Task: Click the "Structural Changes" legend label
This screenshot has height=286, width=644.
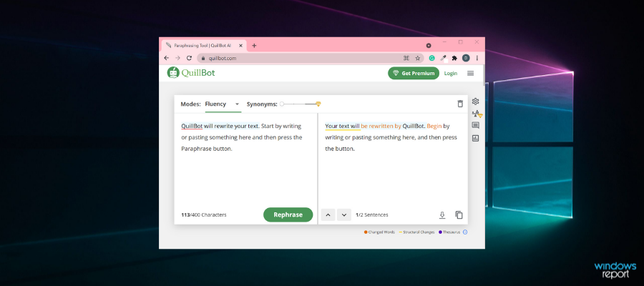Action: point(419,232)
